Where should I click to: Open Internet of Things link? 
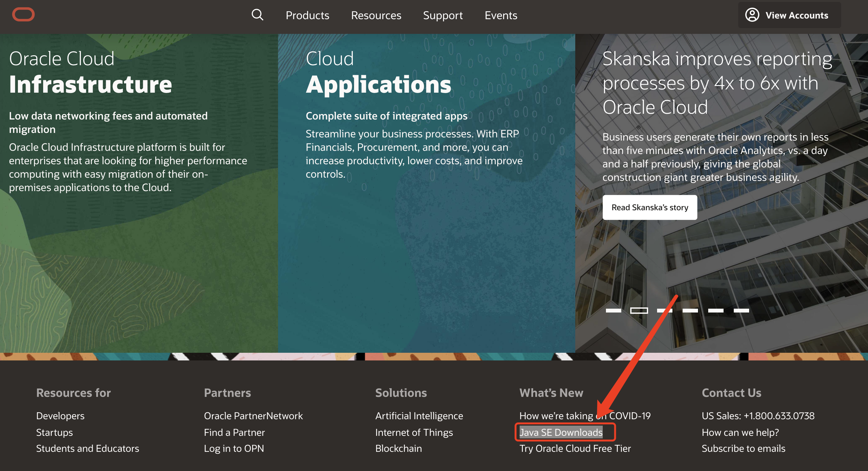coord(414,432)
